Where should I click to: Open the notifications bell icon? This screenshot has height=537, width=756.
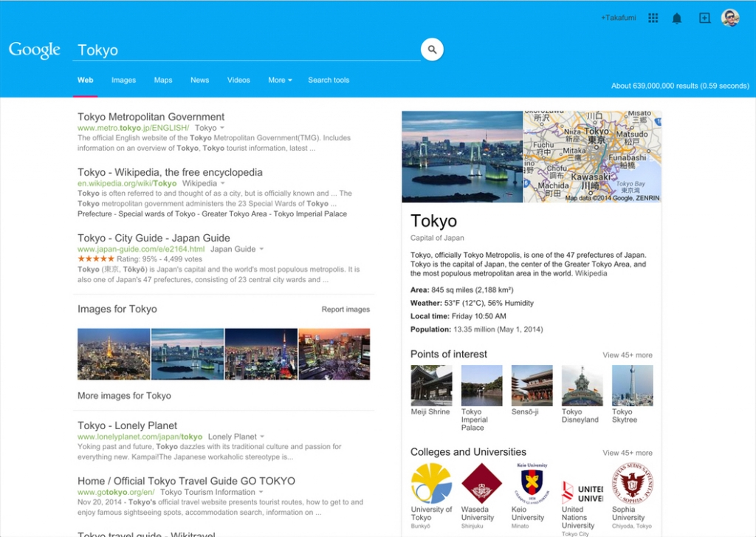click(x=677, y=18)
